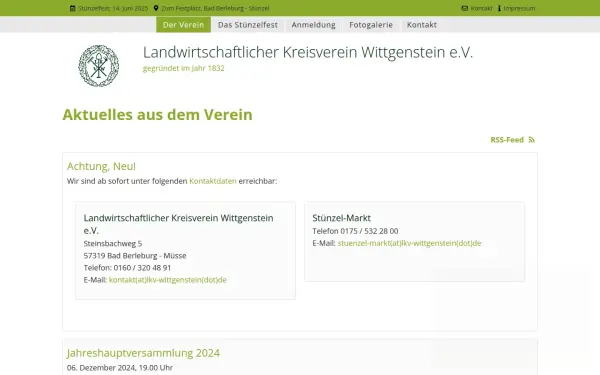Screen dimensions: 600x375
Task: Click the Stünzelfest: 14. Juni 2025 text
Action: pos(113,8)
